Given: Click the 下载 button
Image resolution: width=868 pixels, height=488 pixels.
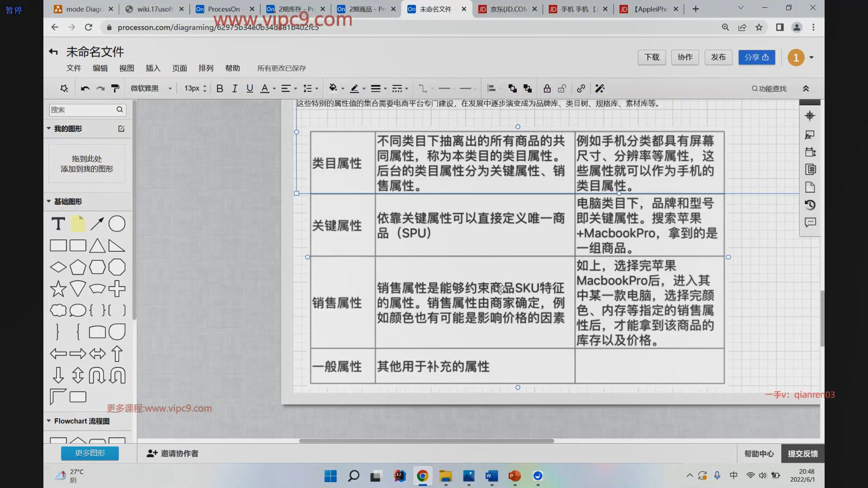Looking at the screenshot, I should coord(651,57).
